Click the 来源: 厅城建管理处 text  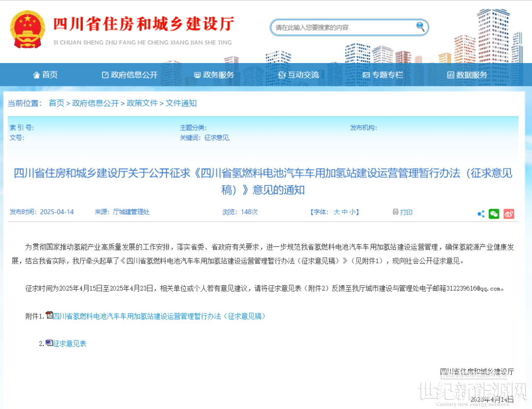(122, 212)
